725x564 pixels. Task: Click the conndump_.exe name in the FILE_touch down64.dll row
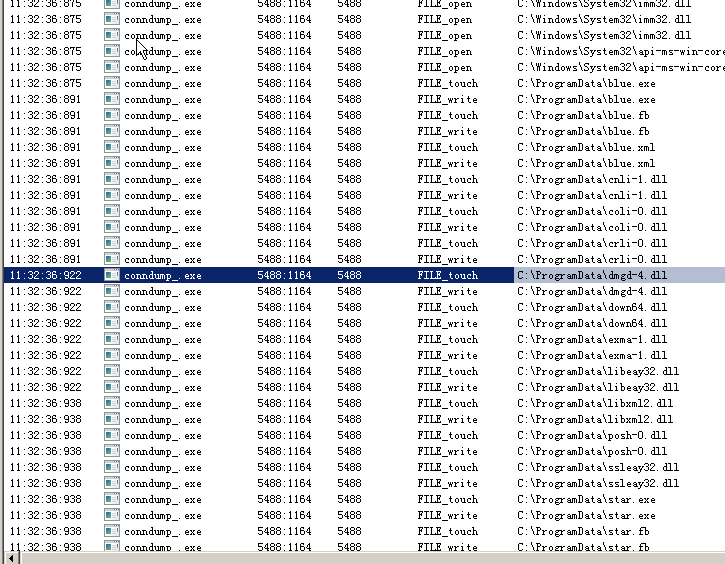click(x=163, y=307)
